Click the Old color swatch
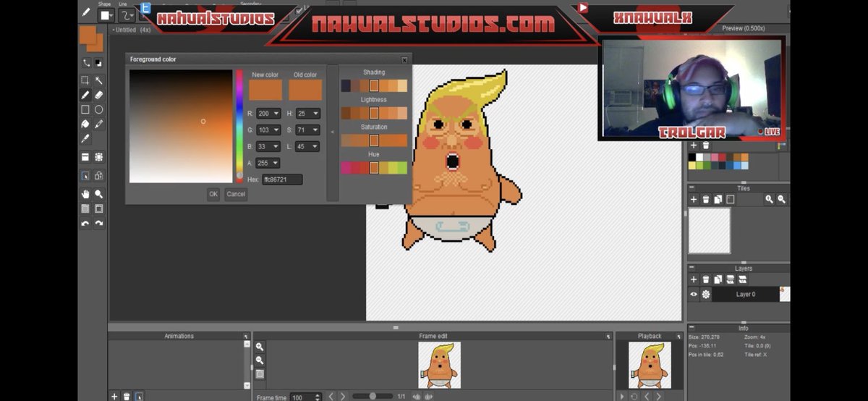 click(x=305, y=90)
